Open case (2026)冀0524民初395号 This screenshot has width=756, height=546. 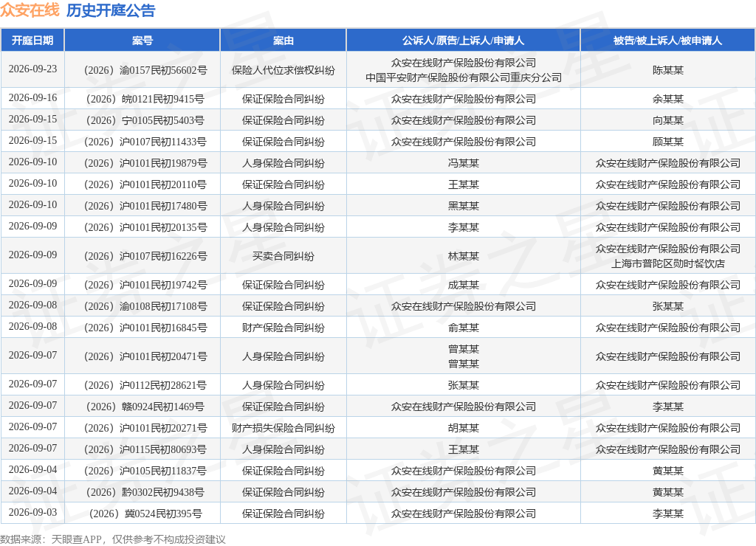tap(145, 514)
